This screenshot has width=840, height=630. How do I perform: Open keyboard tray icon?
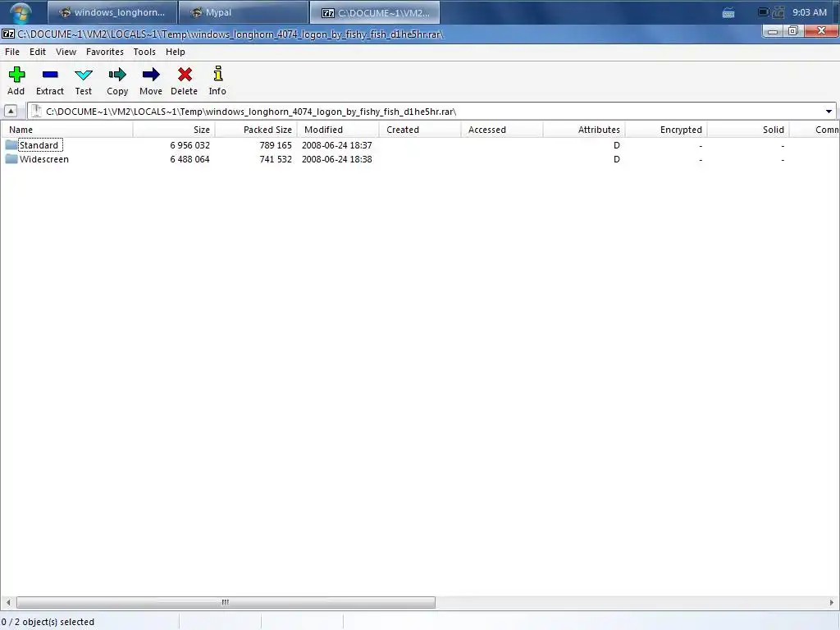(x=728, y=13)
